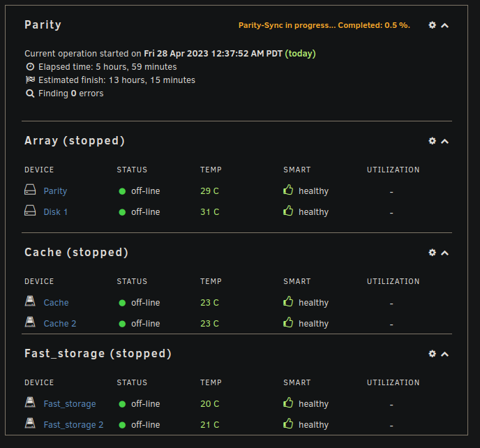Click the hard drive icon beside Parity
480x448 pixels.
tap(30, 190)
